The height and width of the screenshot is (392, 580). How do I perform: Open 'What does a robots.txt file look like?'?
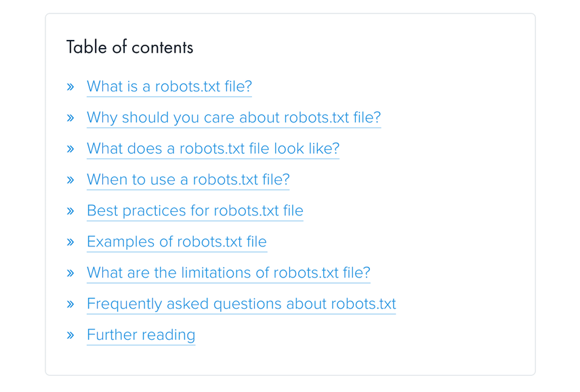pos(213,149)
